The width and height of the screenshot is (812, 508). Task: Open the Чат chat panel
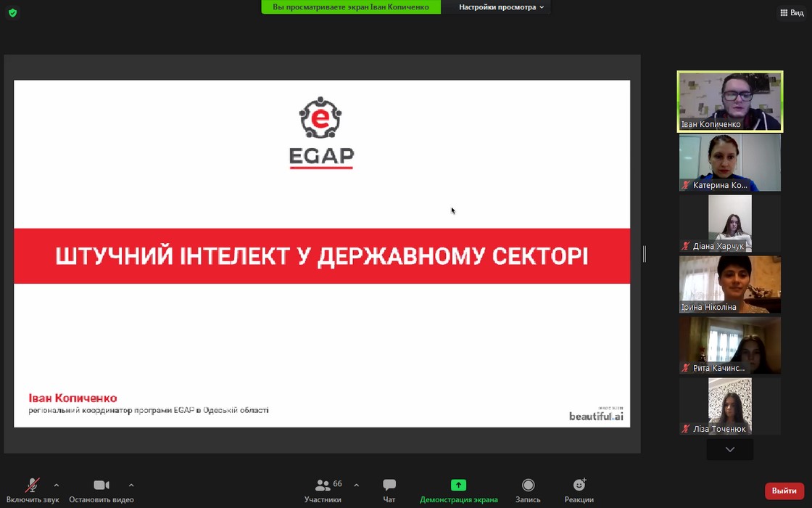389,491
